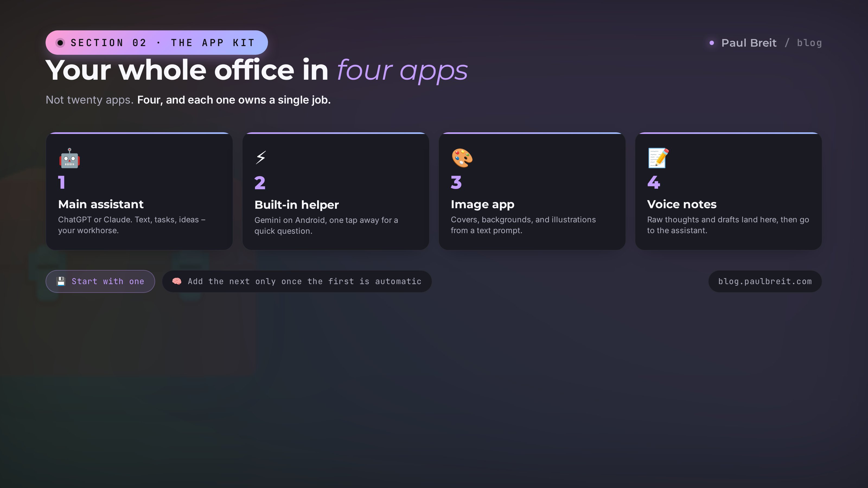Click the purple number 1 on first card
868x488 pixels.
[x=62, y=182]
